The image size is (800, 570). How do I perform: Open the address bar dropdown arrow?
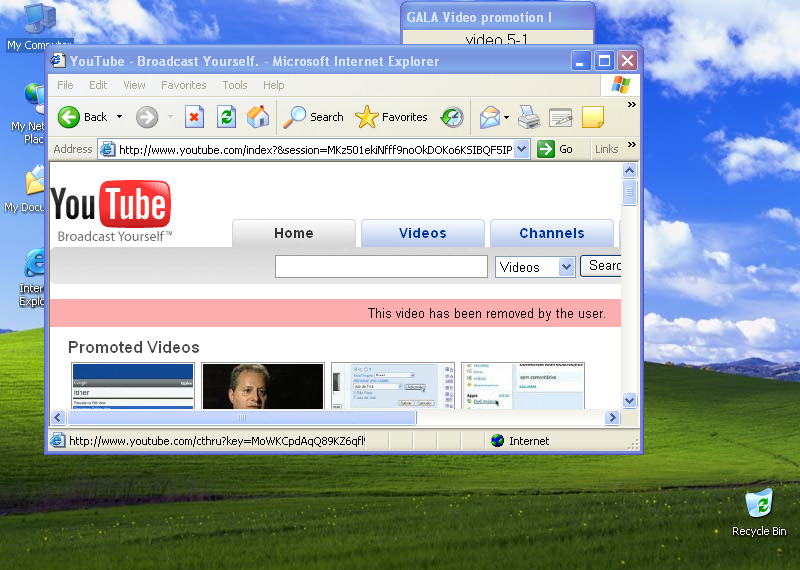(521, 150)
